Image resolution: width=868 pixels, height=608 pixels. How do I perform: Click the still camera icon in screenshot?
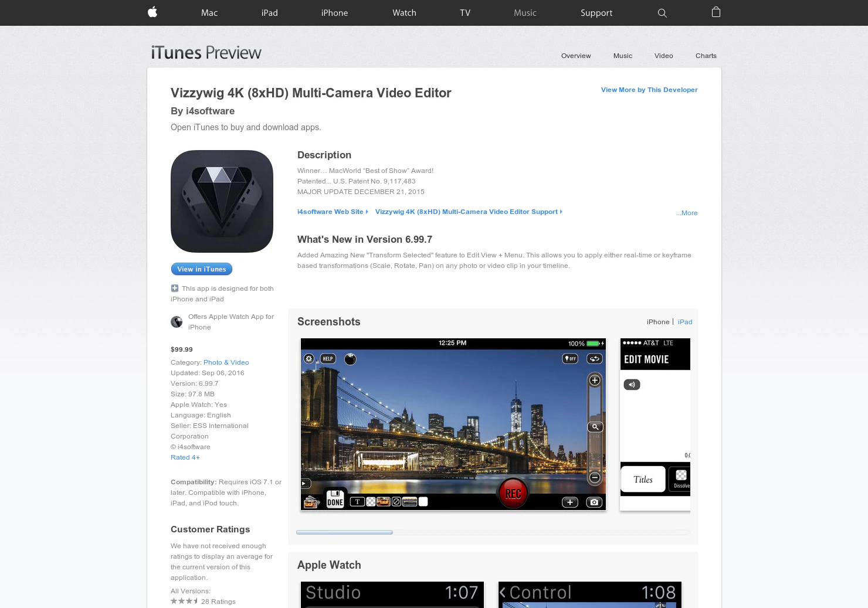[x=594, y=502]
